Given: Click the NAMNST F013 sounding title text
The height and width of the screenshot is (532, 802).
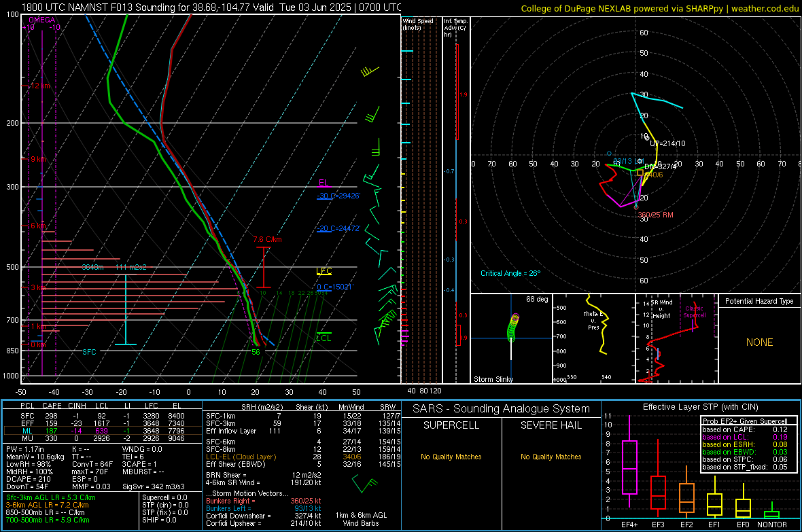Looking at the screenshot, I should 211,7.
